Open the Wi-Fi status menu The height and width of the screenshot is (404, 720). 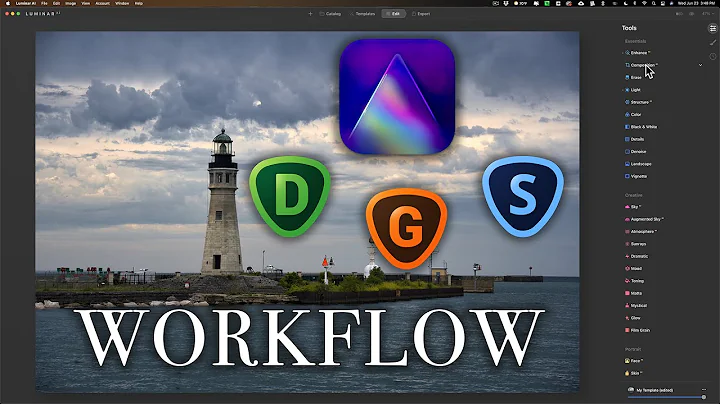pyautogui.click(x=644, y=3)
